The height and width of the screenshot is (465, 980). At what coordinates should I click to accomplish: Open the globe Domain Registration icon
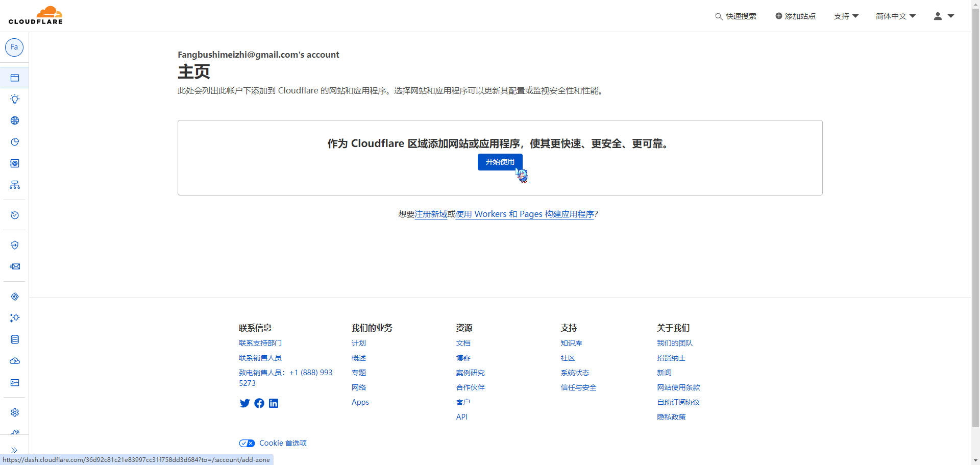(x=15, y=120)
